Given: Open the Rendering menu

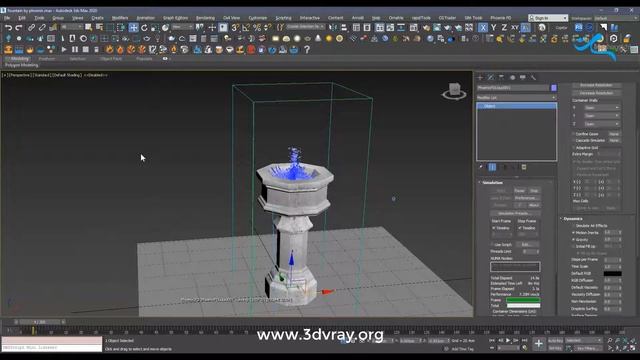Looking at the screenshot, I should [205, 18].
